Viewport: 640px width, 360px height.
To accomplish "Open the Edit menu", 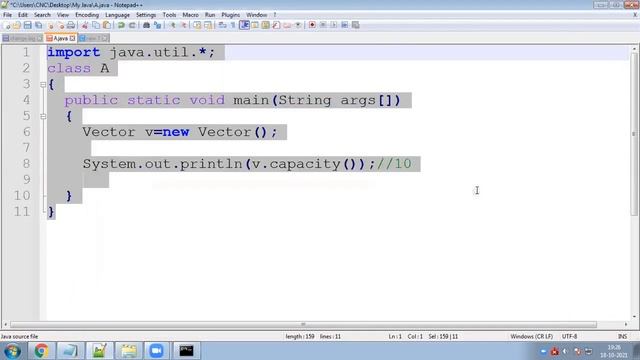I will (x=23, y=15).
